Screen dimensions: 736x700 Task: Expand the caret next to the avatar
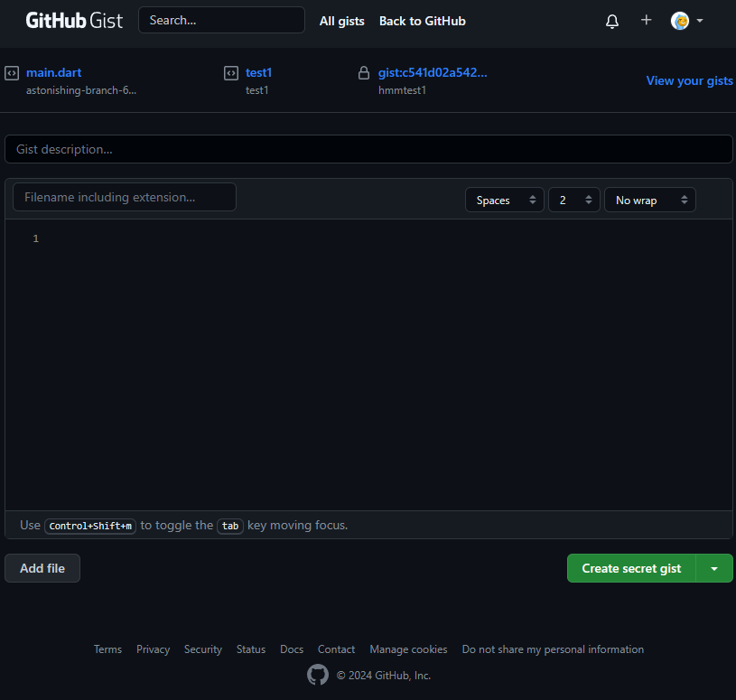700,21
